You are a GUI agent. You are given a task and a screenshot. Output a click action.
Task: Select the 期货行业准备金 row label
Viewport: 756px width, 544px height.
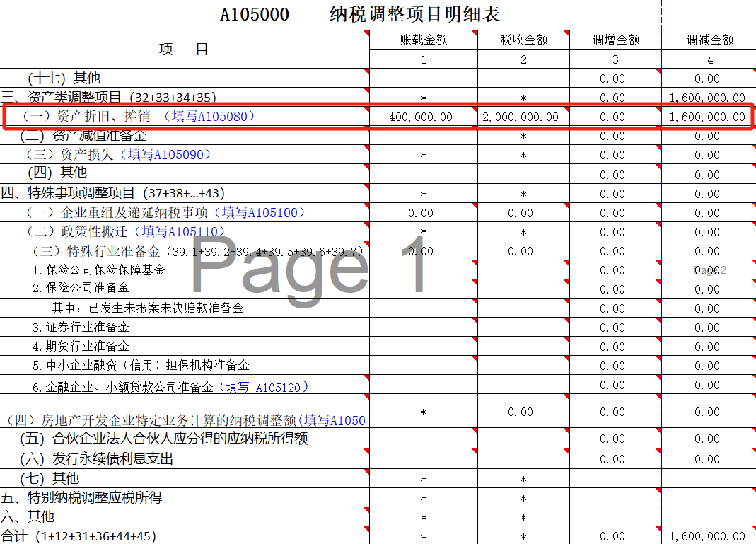coord(81,347)
